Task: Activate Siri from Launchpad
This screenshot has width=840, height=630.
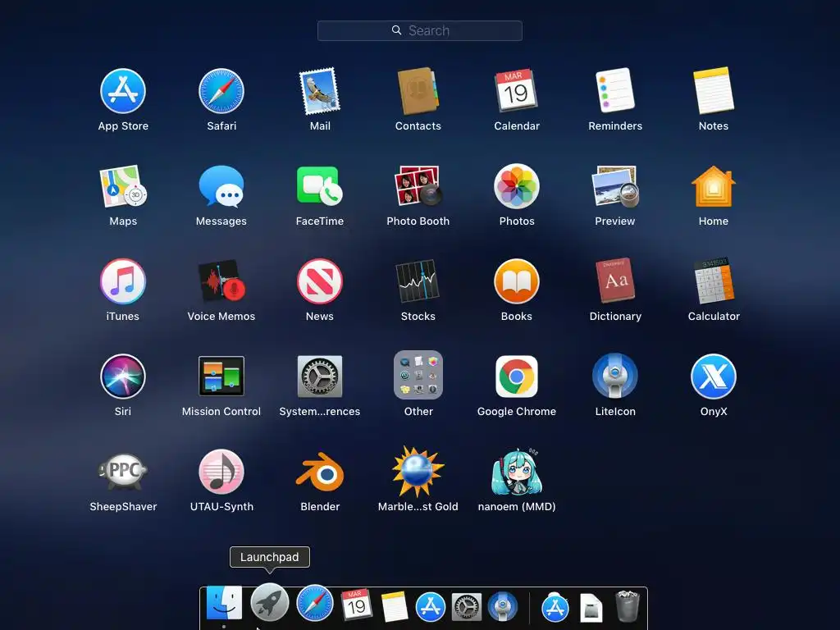Action: pos(123,377)
